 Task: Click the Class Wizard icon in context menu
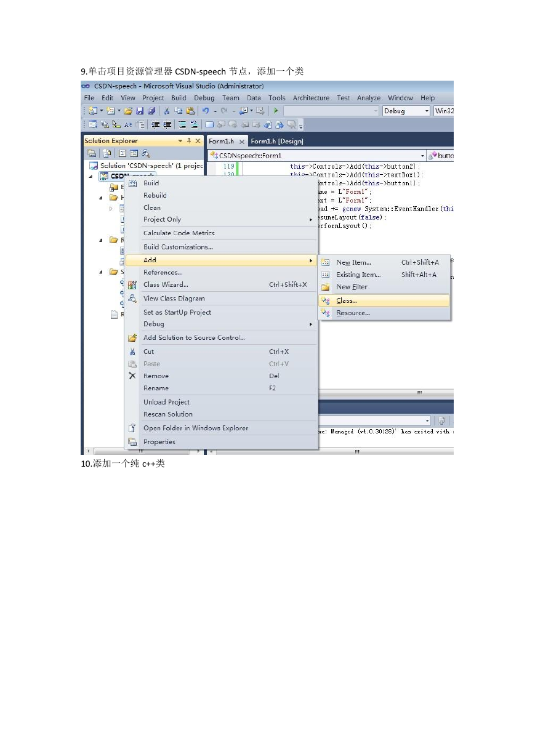[132, 284]
